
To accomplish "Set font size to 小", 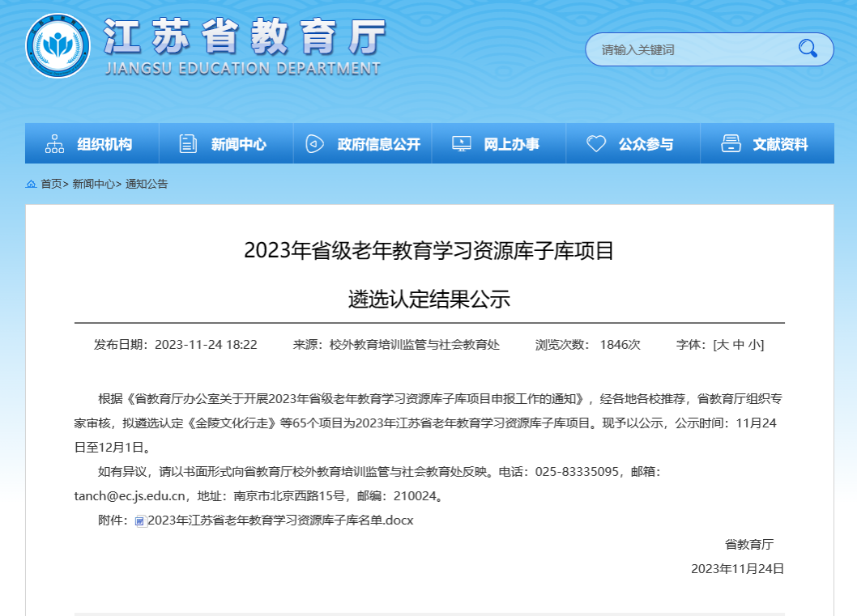I will point(755,345).
